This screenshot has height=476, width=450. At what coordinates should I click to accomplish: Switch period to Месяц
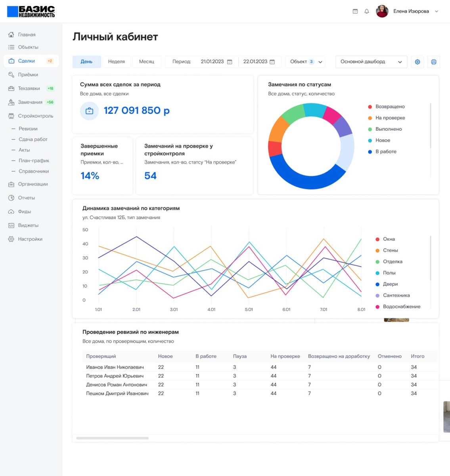coord(147,62)
